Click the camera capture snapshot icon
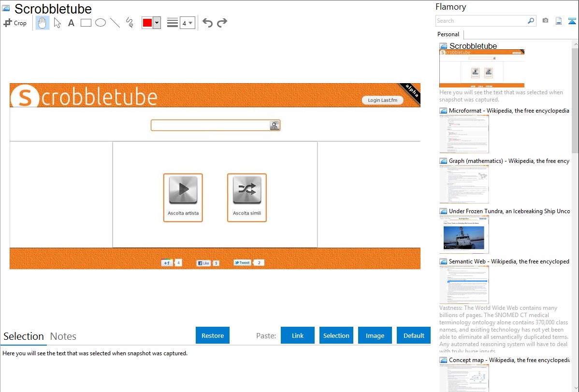 (x=545, y=21)
